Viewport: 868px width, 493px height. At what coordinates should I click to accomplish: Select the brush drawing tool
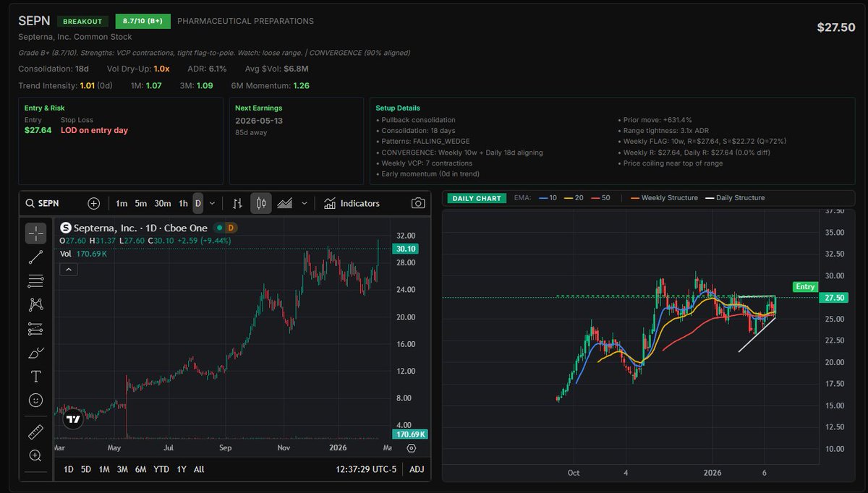click(x=35, y=353)
